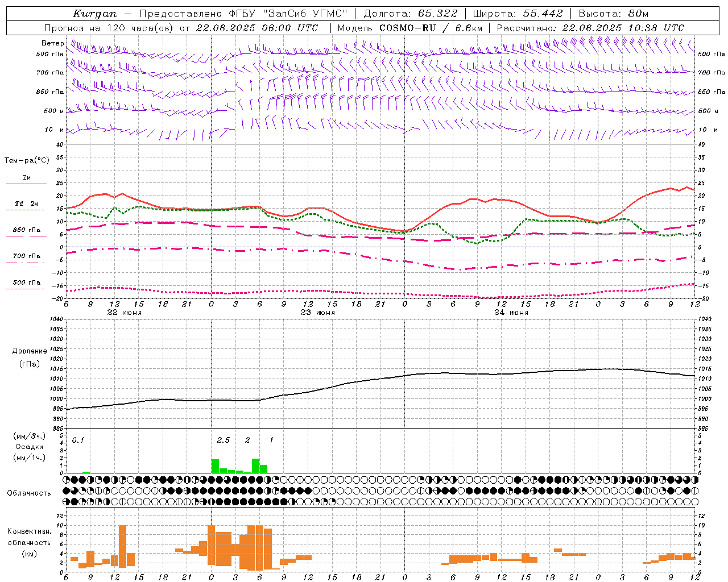
Task: Click the Широта: 55.442 value
Action: pos(518,14)
